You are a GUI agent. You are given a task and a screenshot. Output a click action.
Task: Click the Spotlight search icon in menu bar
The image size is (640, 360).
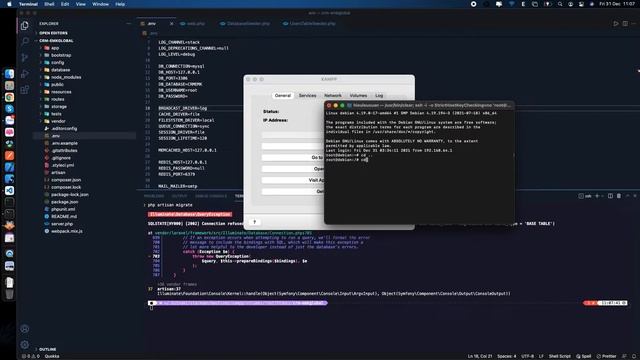pyautogui.click(x=560, y=4)
